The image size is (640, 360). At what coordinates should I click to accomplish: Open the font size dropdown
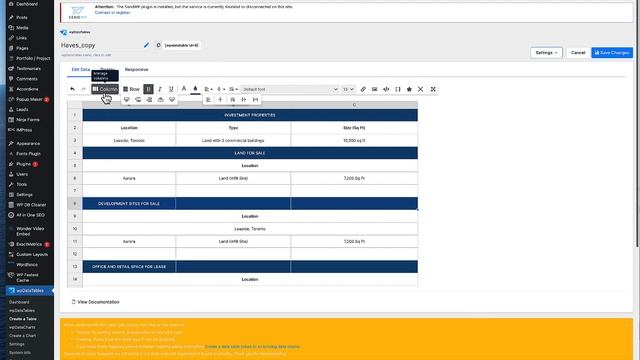click(x=348, y=89)
